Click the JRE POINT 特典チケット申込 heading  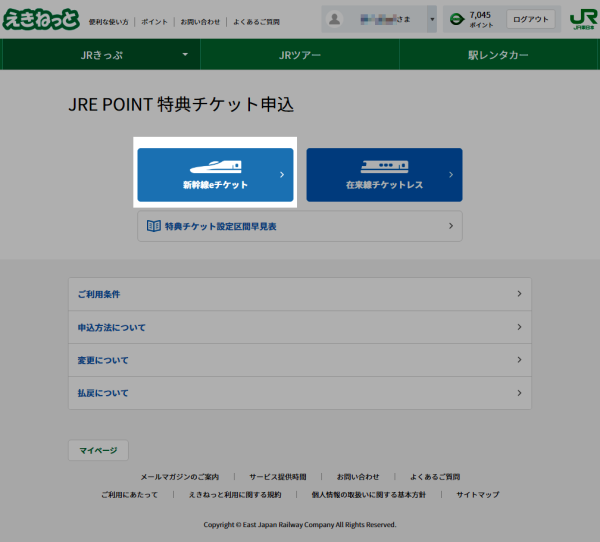(181, 104)
